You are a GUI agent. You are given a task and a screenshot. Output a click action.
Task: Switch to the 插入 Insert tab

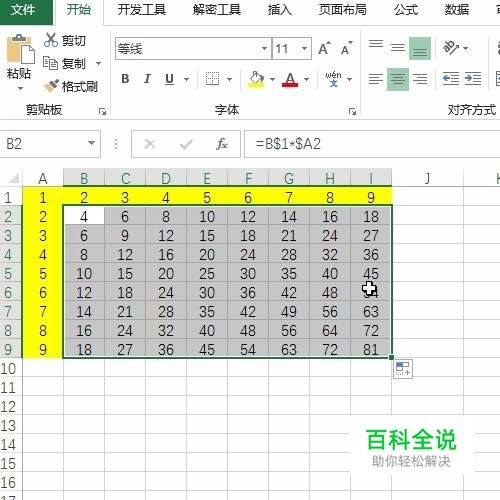point(280,10)
